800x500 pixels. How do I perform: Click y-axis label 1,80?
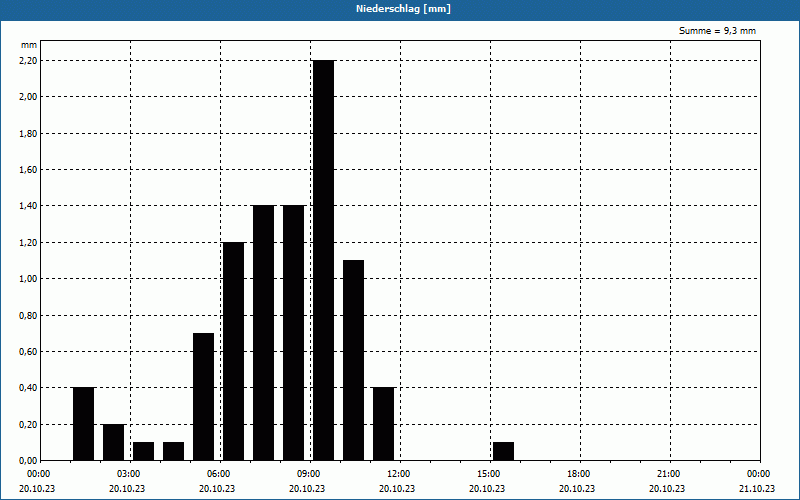coord(28,134)
